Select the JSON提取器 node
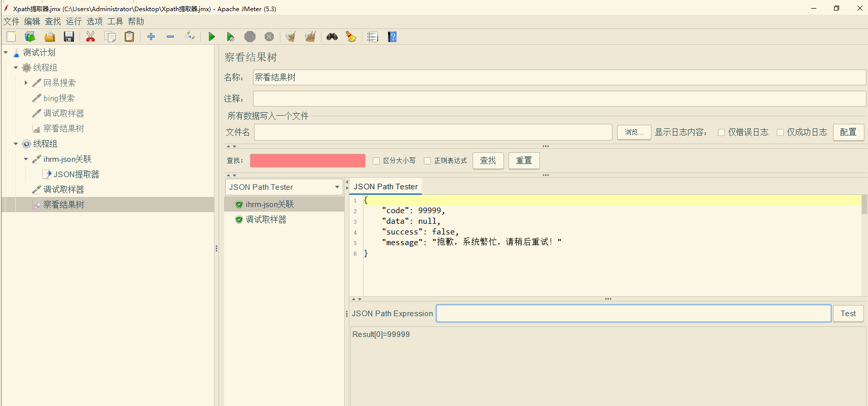This screenshot has height=406, width=868. pos(77,174)
